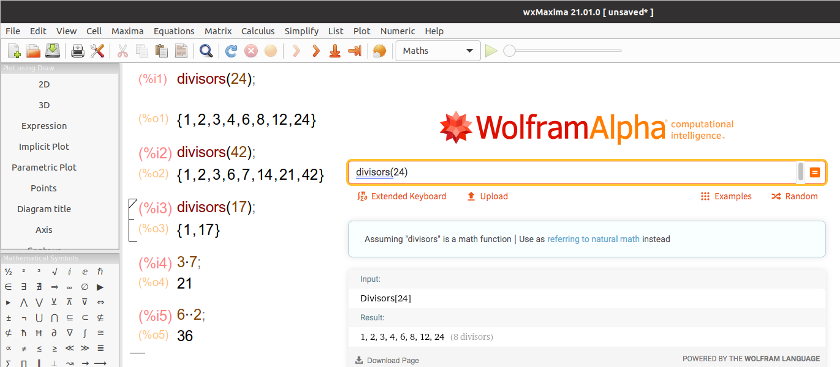Click the Axis button in the draw panel
This screenshot has width=840, height=367.
44,230
